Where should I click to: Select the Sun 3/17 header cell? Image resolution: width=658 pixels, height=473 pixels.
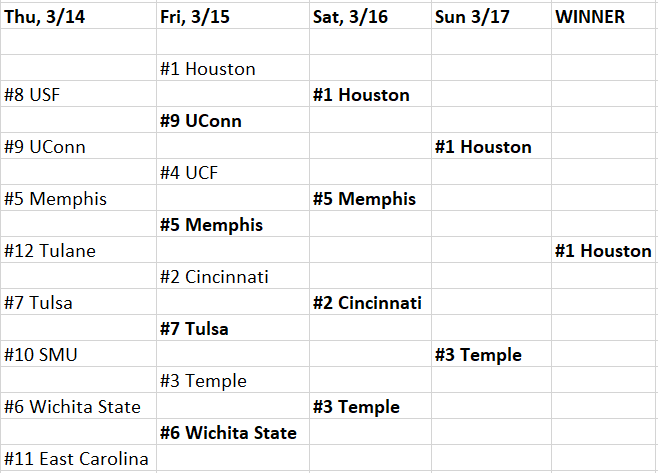coord(491,16)
